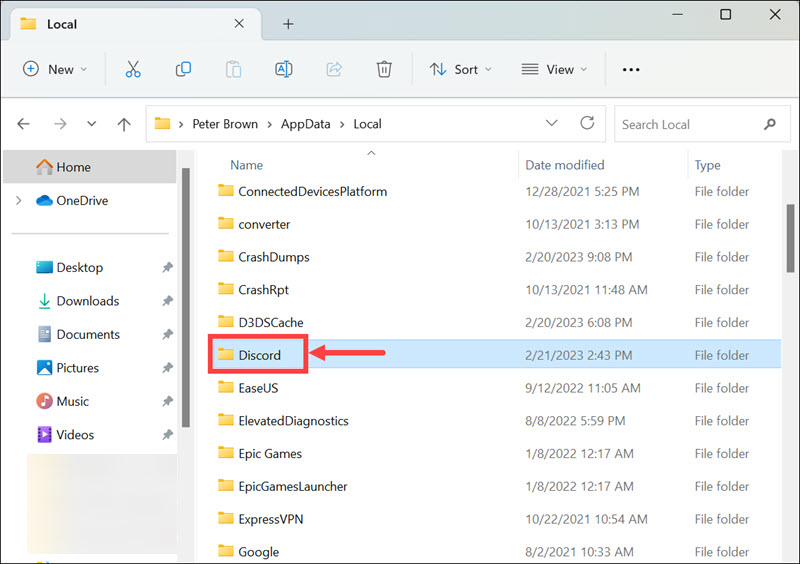Viewport: 800px width, 564px height.
Task: Add a new tab with plus button
Action: click(x=288, y=23)
